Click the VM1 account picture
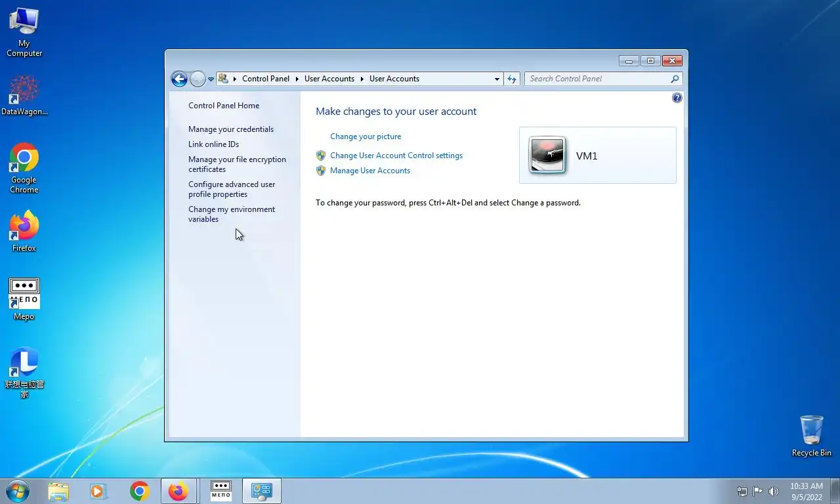 coord(547,156)
